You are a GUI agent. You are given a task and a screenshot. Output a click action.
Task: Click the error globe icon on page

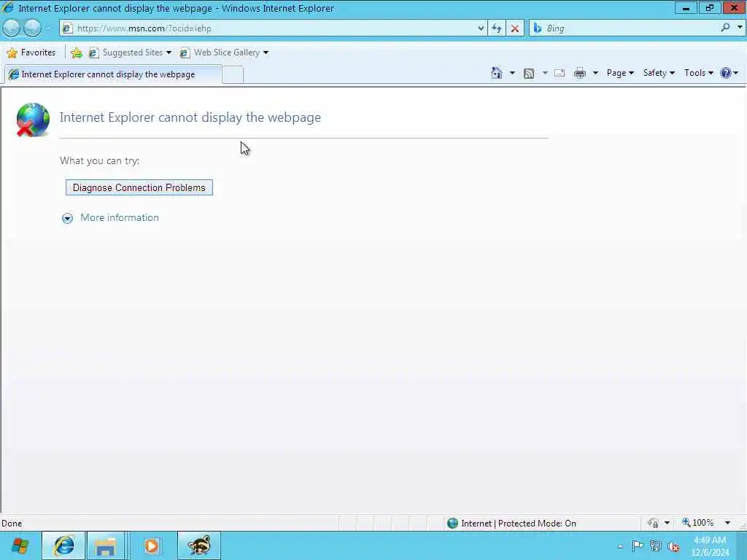click(x=32, y=120)
